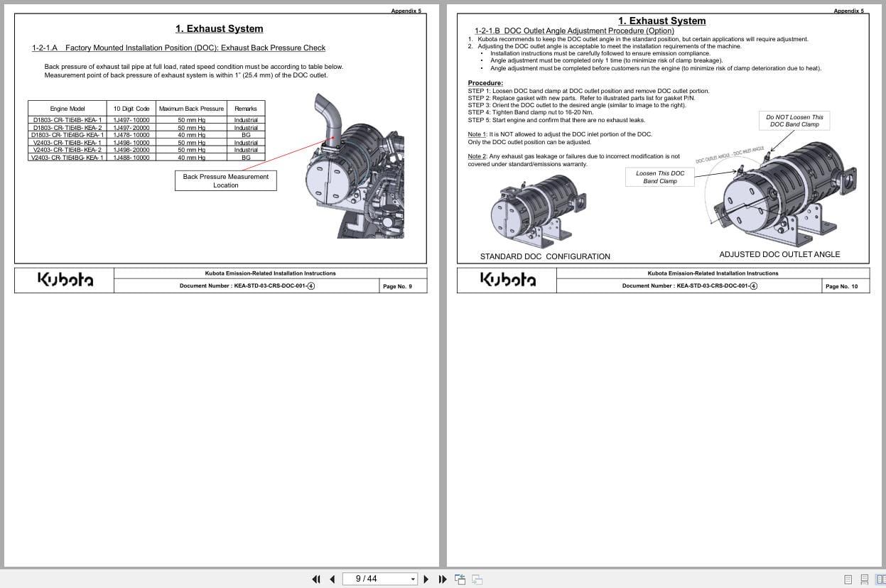Click the Back Pressure Measurement Location callout
The width and height of the screenshot is (886, 588).
click(x=225, y=180)
